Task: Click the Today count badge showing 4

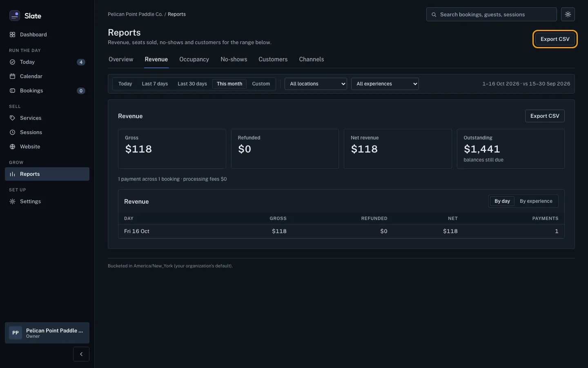Action: tap(81, 62)
